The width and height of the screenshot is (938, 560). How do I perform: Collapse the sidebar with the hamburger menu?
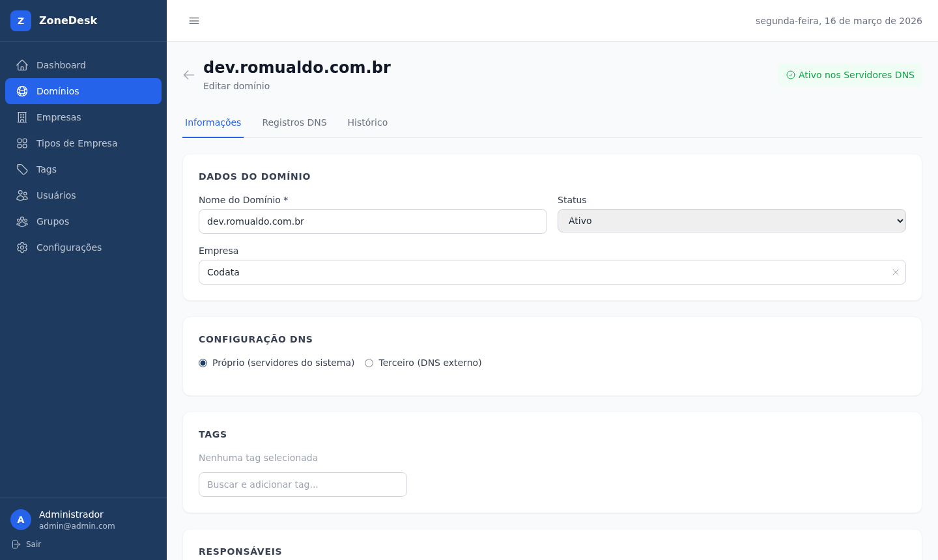193,21
